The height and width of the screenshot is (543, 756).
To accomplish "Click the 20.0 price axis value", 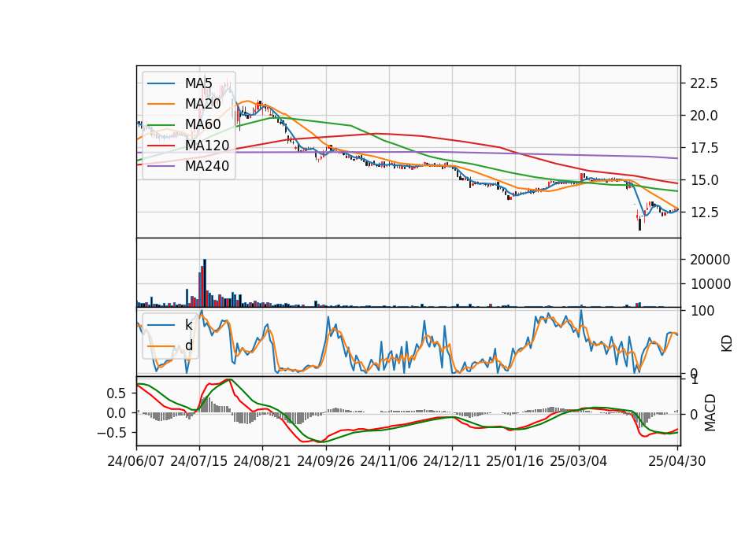I will click(x=704, y=116).
